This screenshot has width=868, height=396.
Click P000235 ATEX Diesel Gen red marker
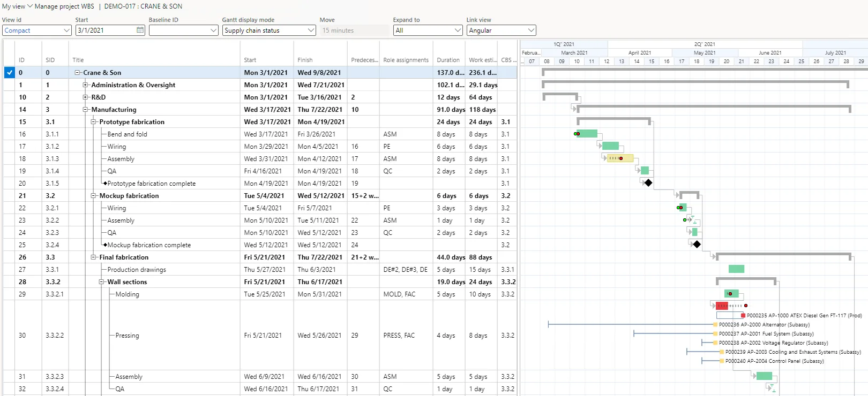[743, 316]
